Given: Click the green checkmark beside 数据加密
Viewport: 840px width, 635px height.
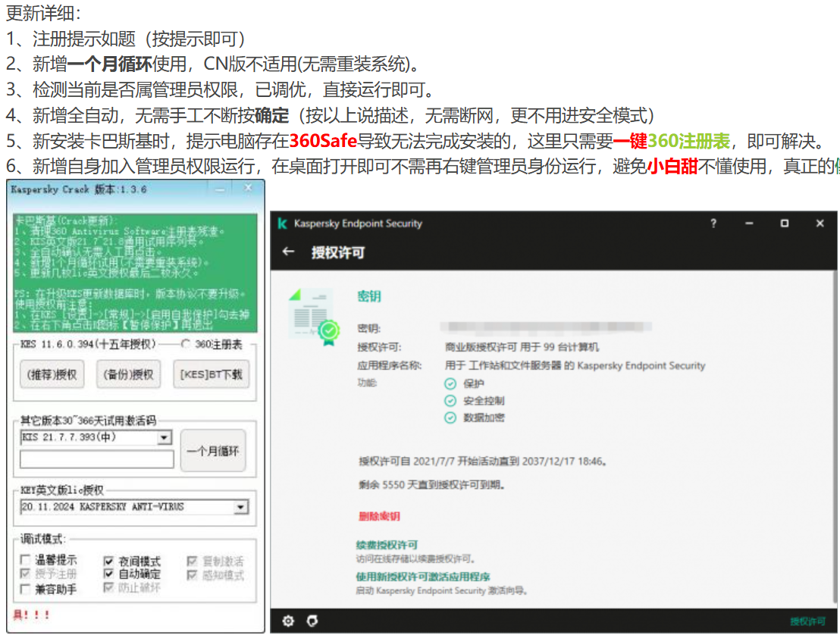Looking at the screenshot, I should click(450, 418).
